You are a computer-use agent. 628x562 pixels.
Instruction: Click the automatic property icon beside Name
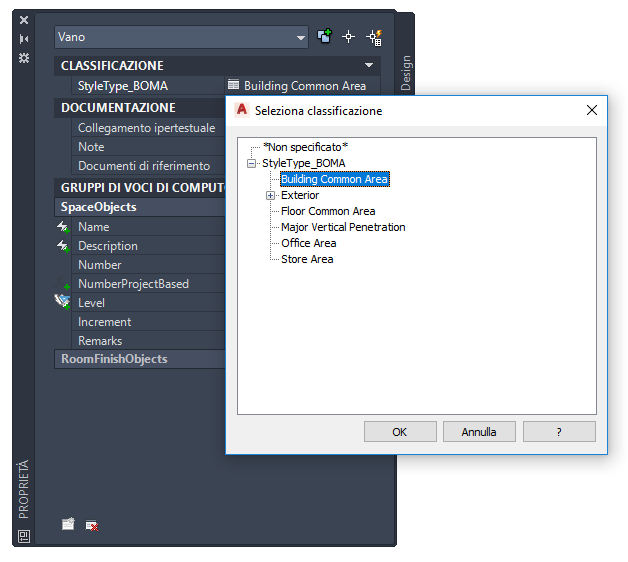[63, 227]
